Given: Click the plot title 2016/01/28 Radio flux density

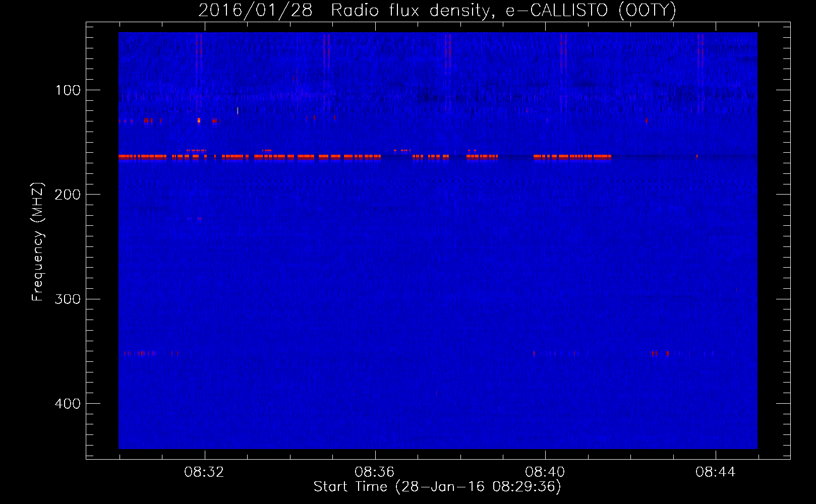Looking at the screenshot, I should (x=437, y=10).
